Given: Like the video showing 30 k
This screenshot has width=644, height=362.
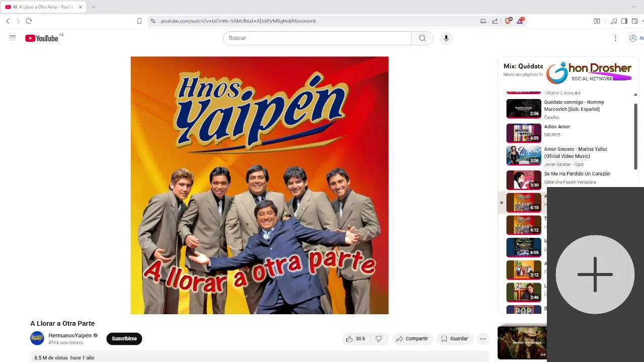Looking at the screenshot, I should pos(355,339).
